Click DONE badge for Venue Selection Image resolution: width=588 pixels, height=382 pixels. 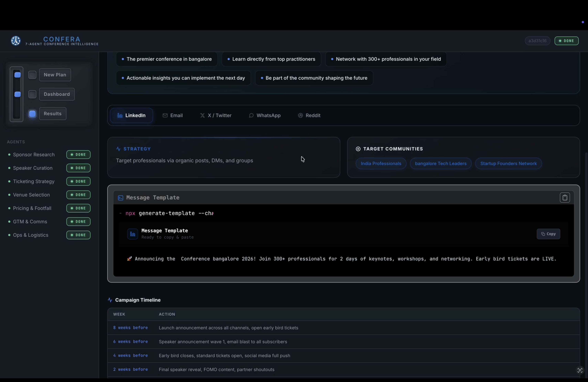coord(78,195)
